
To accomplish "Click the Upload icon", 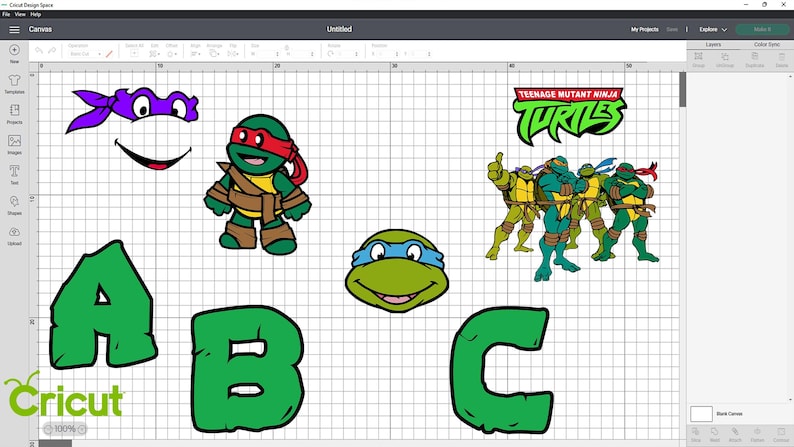I will coord(14,232).
